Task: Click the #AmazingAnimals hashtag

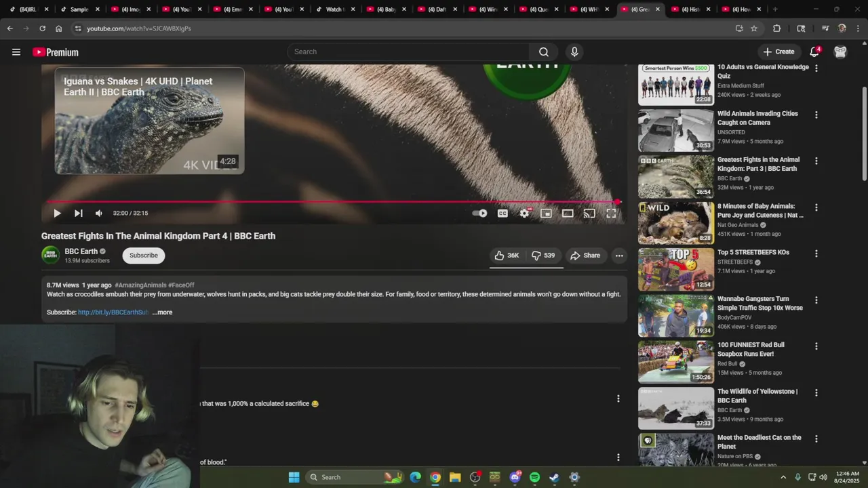Action: pyautogui.click(x=140, y=285)
